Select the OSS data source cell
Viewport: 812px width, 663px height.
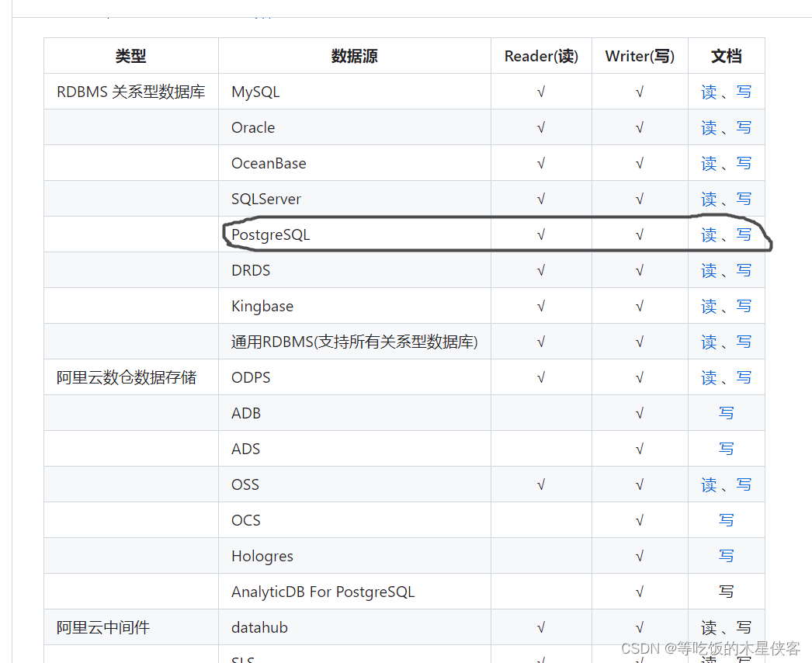coord(355,484)
